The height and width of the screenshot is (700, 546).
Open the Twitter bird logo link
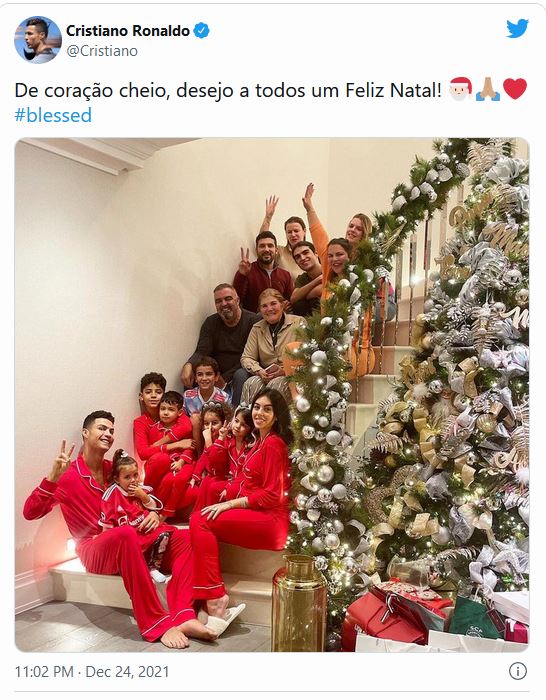517,29
